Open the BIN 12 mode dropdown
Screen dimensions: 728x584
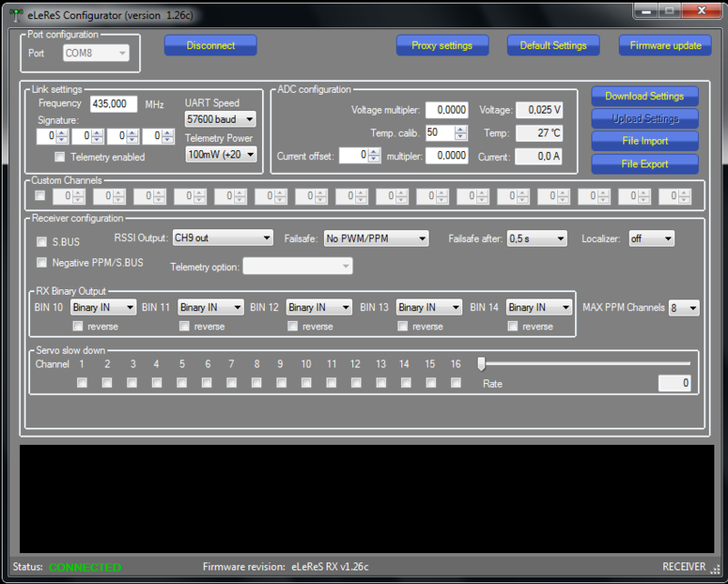[x=319, y=307]
